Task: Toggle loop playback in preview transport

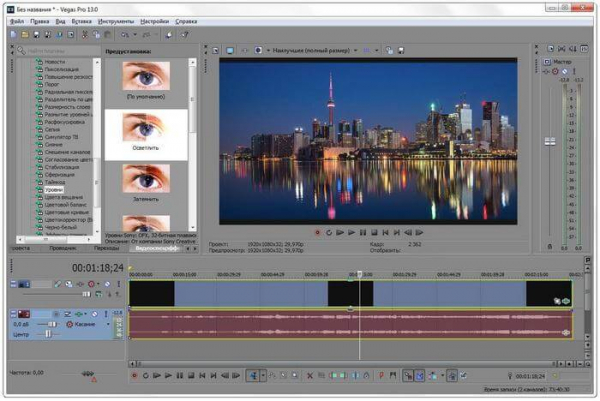Action: pyautogui.click(x=329, y=232)
